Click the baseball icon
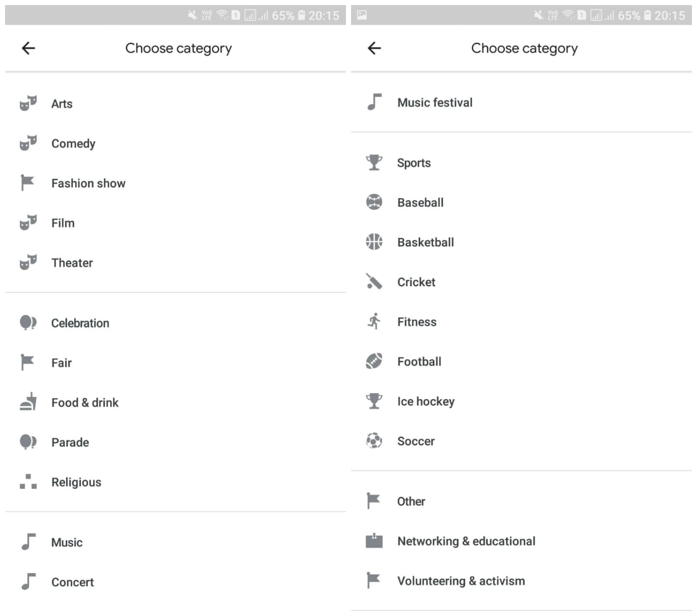Image resolution: width=697 pixels, height=616 pixels. 374,202
